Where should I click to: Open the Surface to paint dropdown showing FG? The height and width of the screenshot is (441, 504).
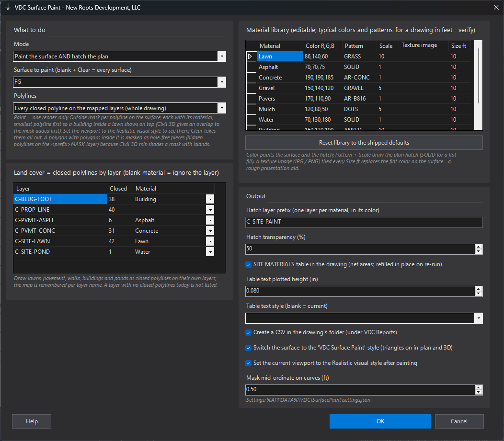click(222, 82)
